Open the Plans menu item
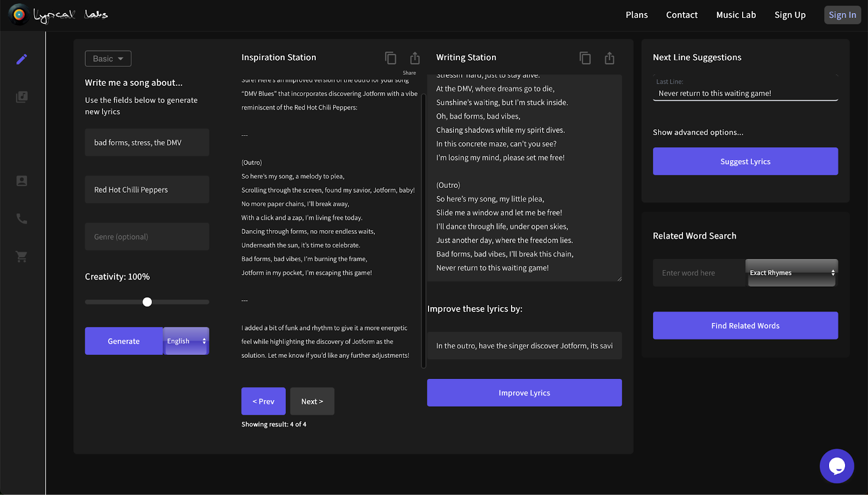The height and width of the screenshot is (495, 868). tap(636, 15)
